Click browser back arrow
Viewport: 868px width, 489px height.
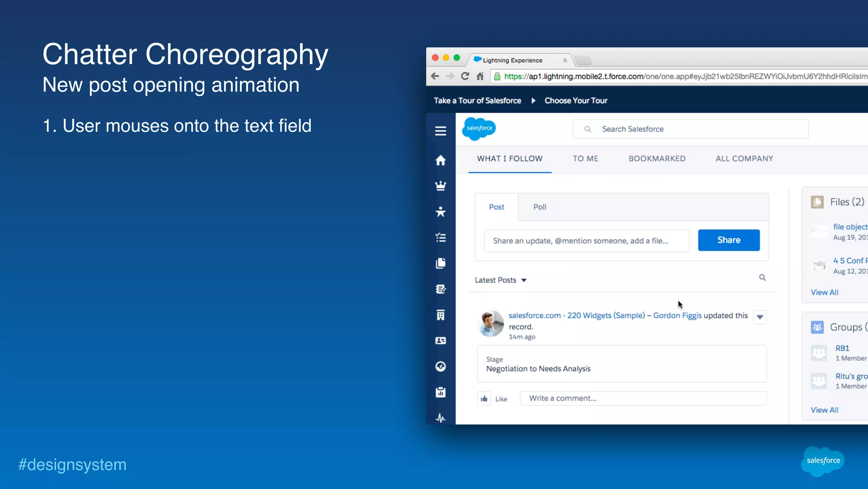435,76
